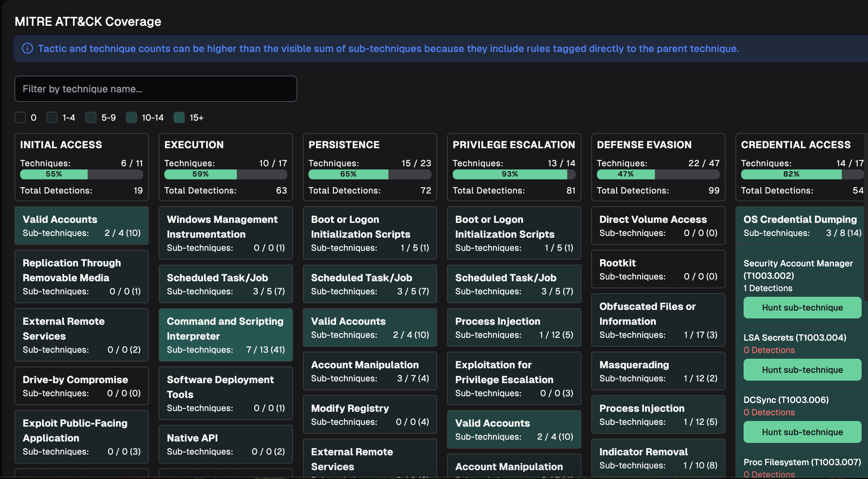Toggle the 5-9 legend checkbox
The height and width of the screenshot is (479, 868).
tap(91, 117)
